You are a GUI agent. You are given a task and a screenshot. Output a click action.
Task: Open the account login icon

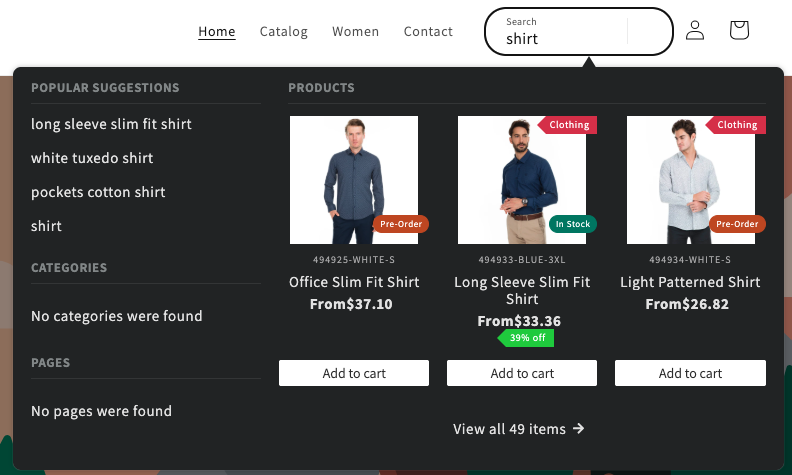coord(695,31)
